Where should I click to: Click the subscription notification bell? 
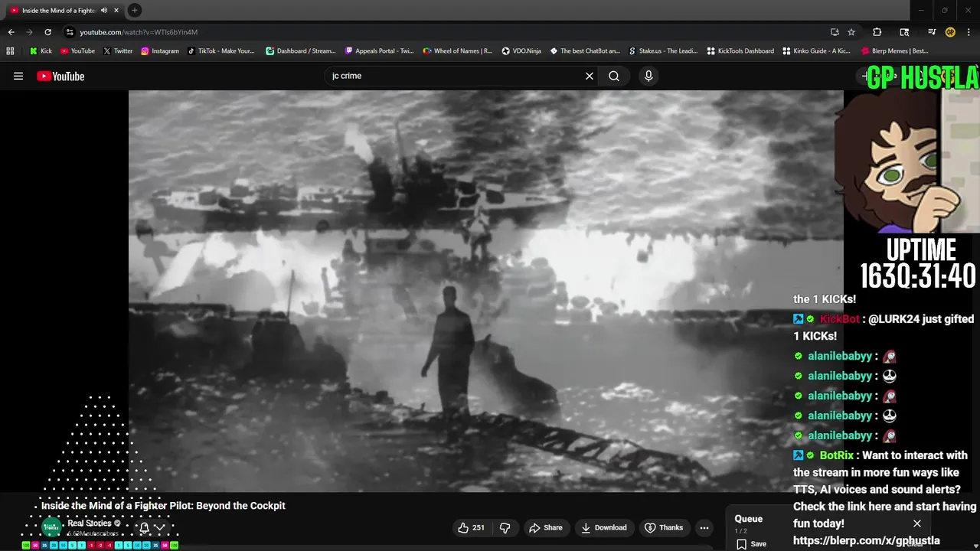click(x=144, y=527)
